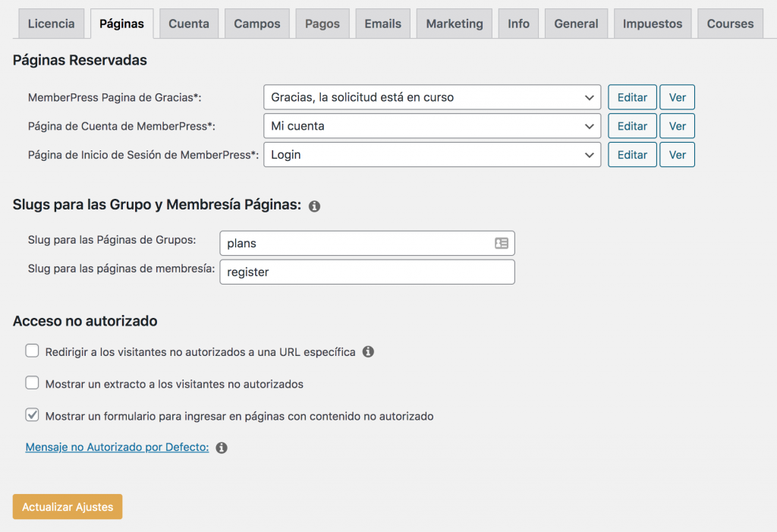Viewport: 777px width, 532px height.
Task: Click info icon beside Mensaje no Autorizado
Action: [222, 448]
